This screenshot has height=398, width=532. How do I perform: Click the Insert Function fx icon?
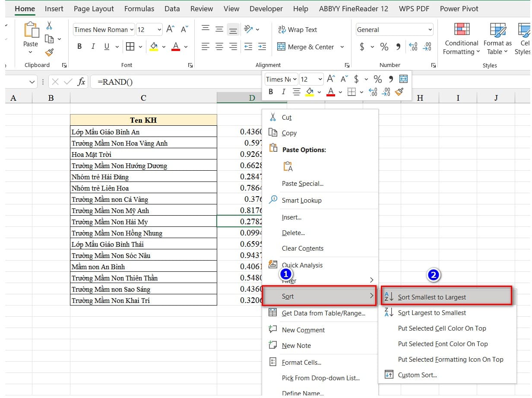[81, 82]
